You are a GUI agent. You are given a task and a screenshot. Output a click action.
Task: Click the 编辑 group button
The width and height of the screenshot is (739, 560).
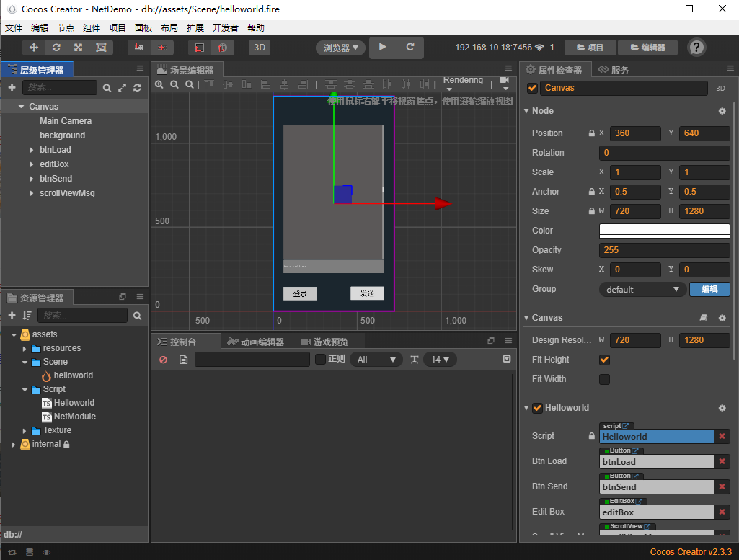[709, 289]
